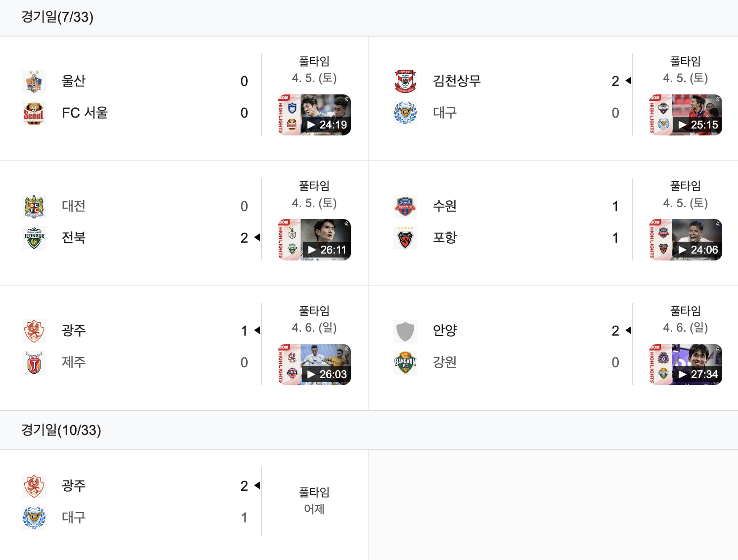Click the Anyang placeholder shield icon
This screenshot has height=560, width=738.
click(x=405, y=331)
